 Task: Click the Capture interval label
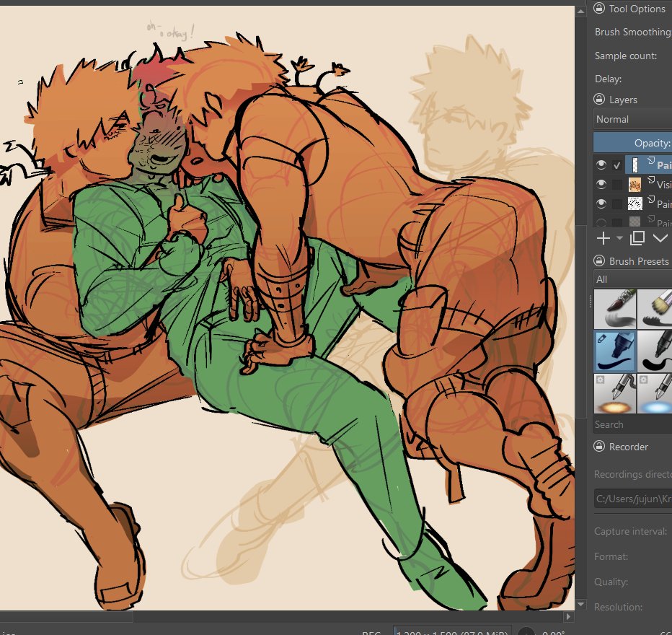(630, 531)
